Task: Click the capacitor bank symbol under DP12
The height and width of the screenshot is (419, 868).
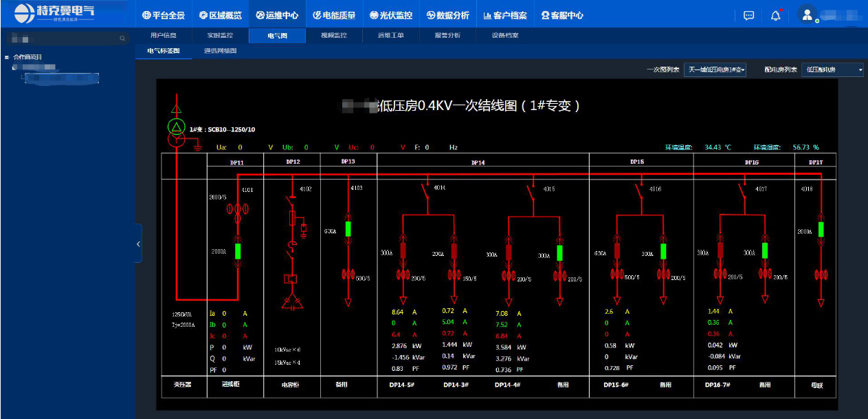Action: click(293, 302)
